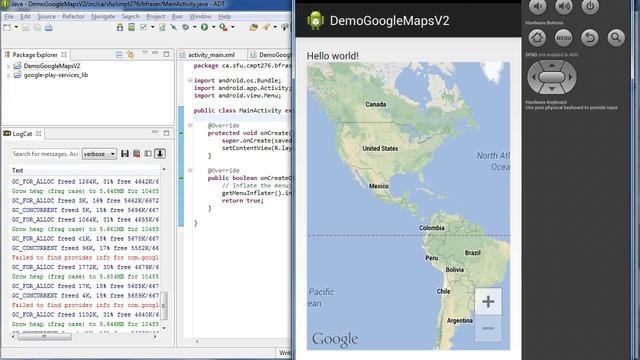Image resolution: width=640 pixels, height=360 pixels.
Task: Open the verbose log level dropdown
Action: click(99, 154)
